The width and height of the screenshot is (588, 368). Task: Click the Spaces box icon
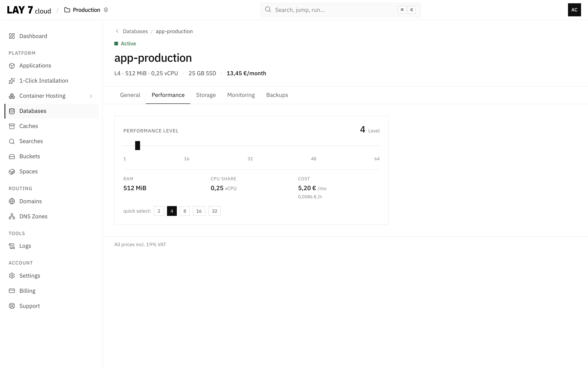pyautogui.click(x=12, y=172)
